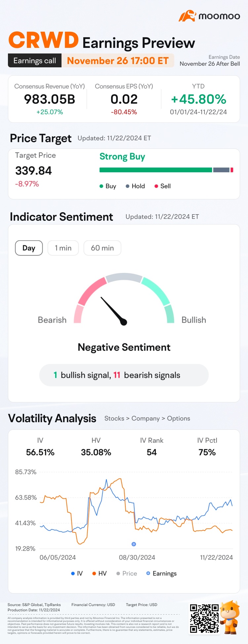Click the Sell legend dot
The image size is (248, 644).
point(156,186)
